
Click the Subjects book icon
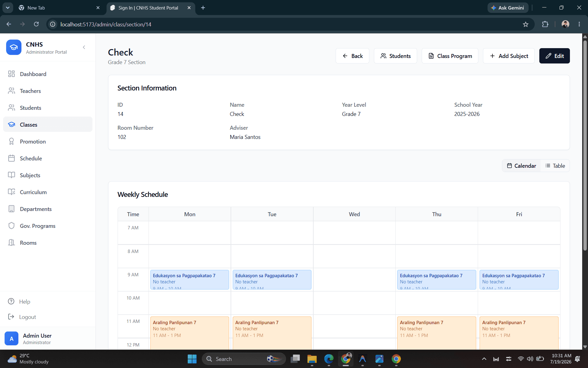click(12, 175)
